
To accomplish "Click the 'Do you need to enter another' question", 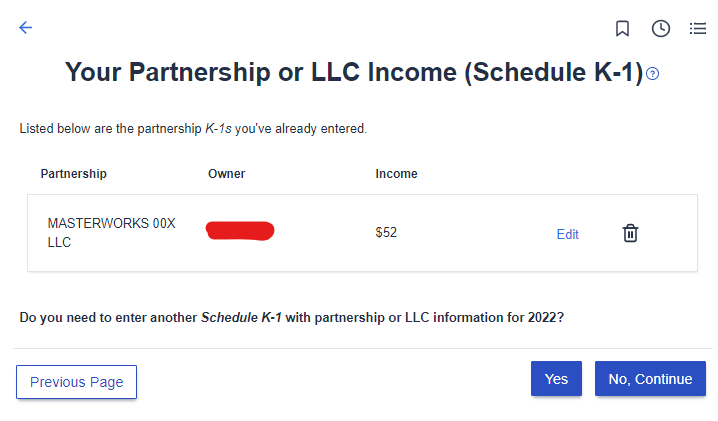I will tap(291, 317).
